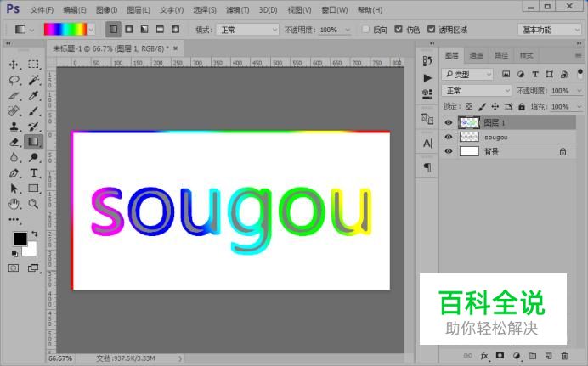
Task: Enable the 反向 reverse checkbox
Action: tap(365, 29)
